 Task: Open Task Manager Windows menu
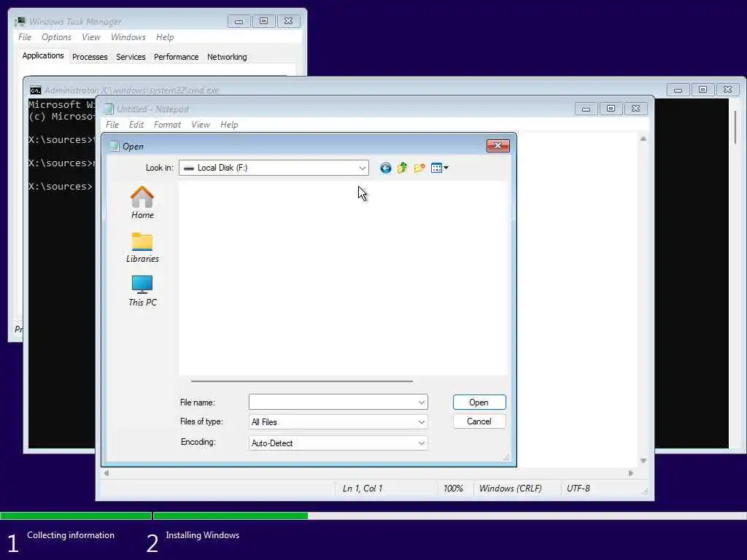pyautogui.click(x=128, y=37)
